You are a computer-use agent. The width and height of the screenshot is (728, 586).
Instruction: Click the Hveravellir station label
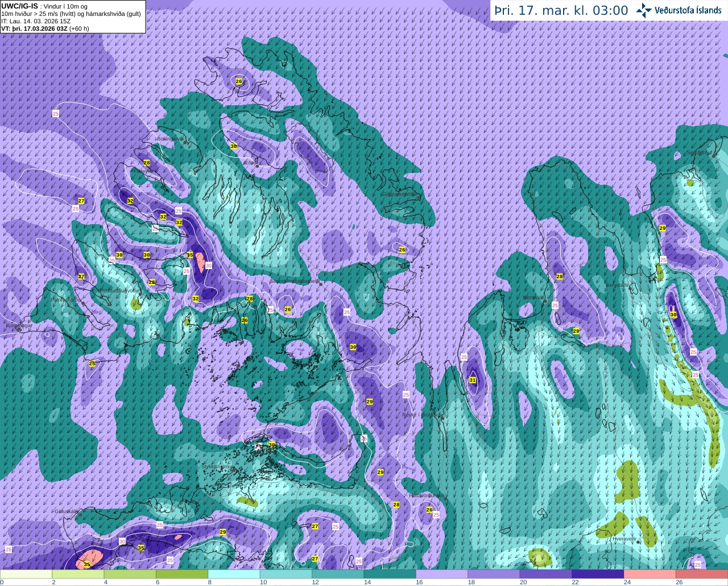(x=624, y=538)
